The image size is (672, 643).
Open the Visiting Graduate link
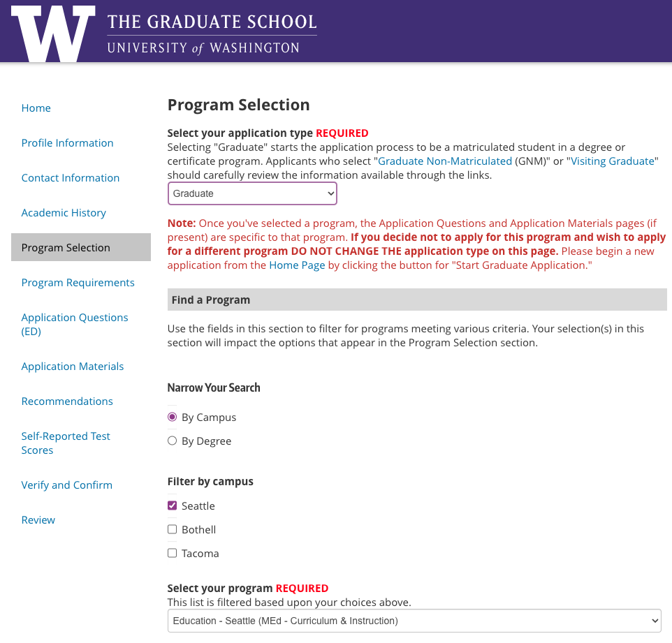(x=613, y=161)
